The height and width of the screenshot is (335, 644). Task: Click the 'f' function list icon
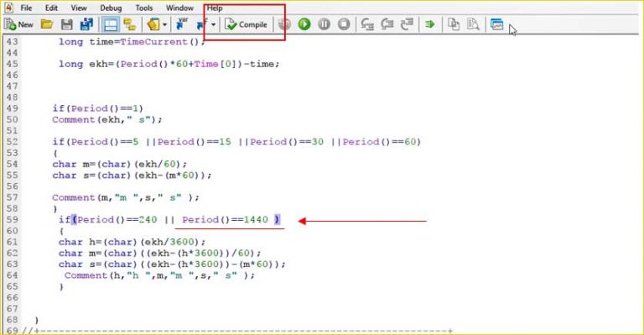(x=202, y=24)
